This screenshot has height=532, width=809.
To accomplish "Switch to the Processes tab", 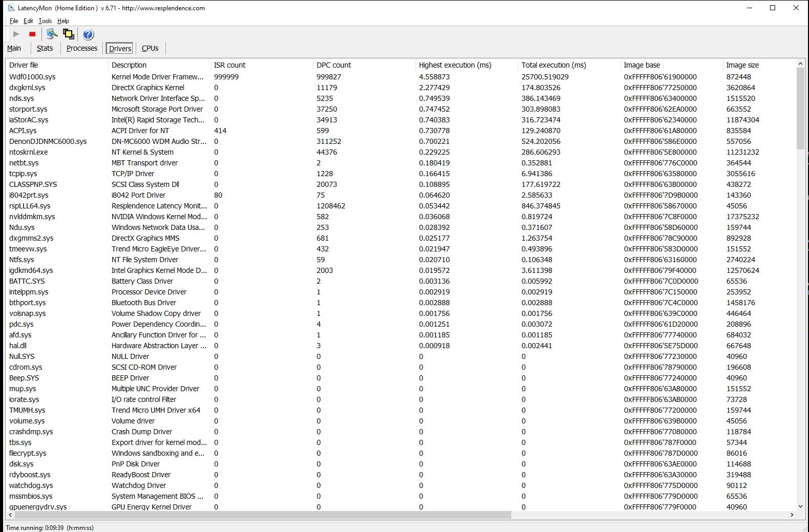I will pos(82,48).
